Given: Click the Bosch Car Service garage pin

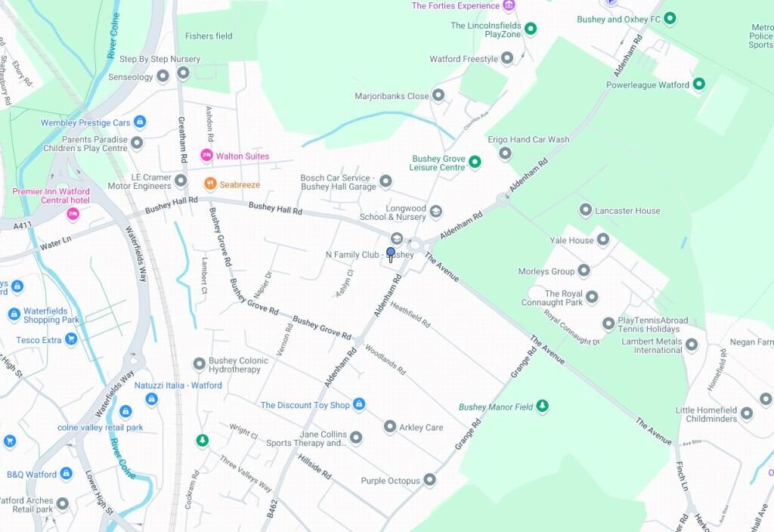Looking at the screenshot, I should pos(385,181).
